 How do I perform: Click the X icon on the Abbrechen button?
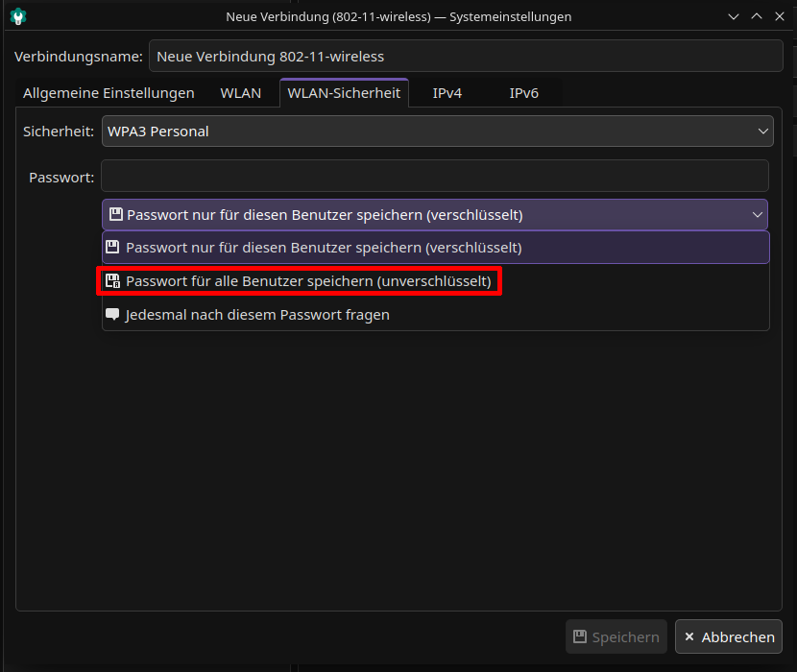[x=689, y=637]
